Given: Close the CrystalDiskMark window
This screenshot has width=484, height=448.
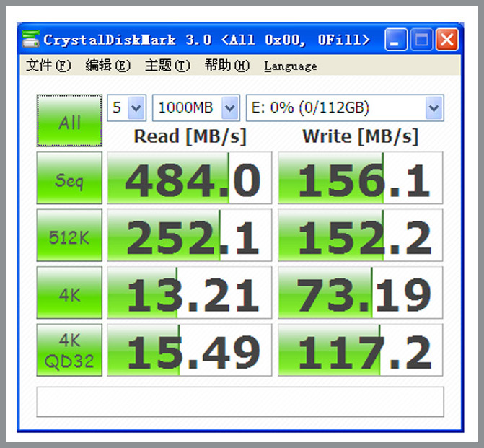Looking at the screenshot, I should pyautogui.click(x=447, y=40).
